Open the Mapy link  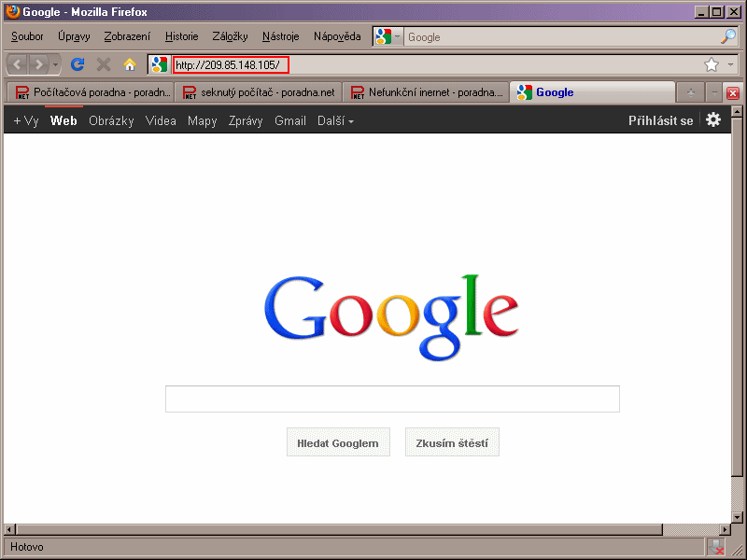coord(202,121)
